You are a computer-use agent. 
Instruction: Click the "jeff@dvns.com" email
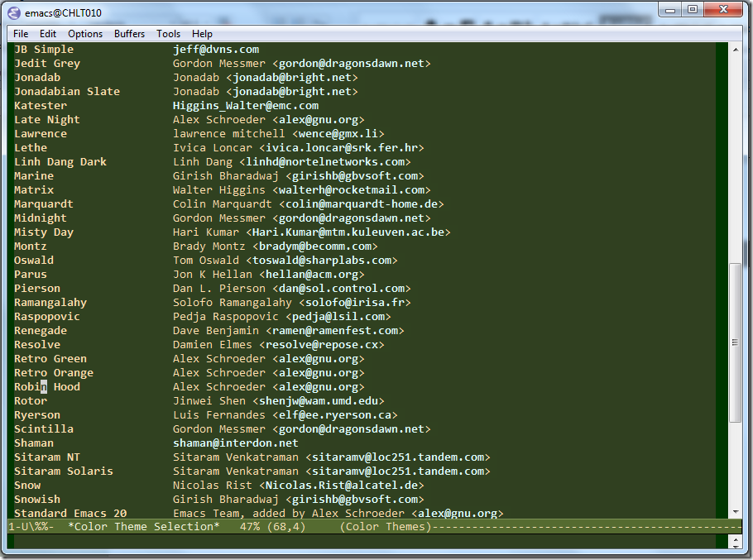point(216,50)
